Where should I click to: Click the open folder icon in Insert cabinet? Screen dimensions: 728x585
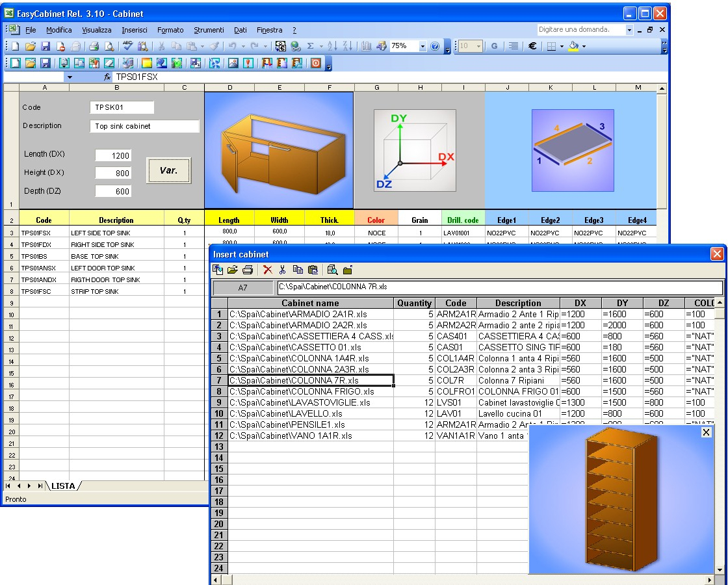[x=233, y=270]
